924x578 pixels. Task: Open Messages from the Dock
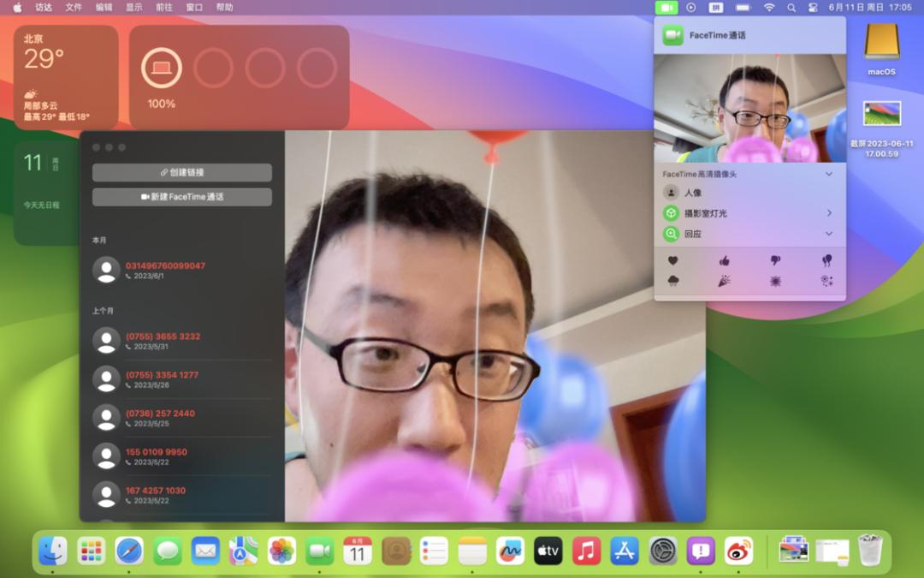168,551
